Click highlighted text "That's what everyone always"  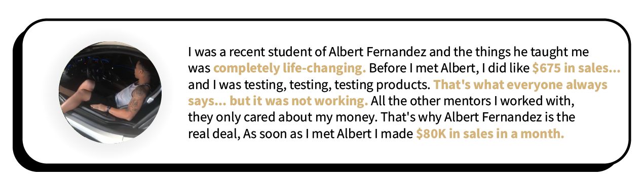520,84
